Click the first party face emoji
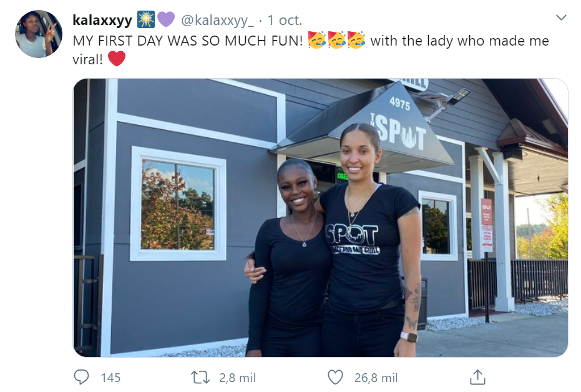This screenshot has height=392, width=581. [317, 40]
